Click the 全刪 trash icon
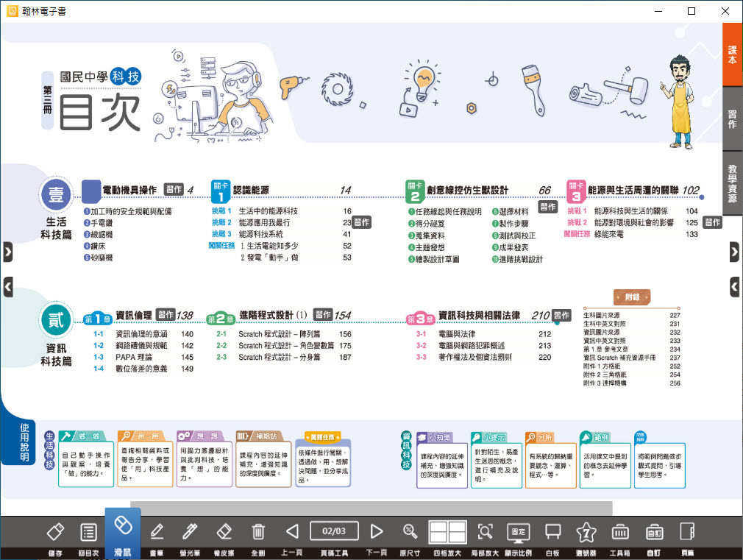Screen dimensions: 743x560 pyautogui.click(x=257, y=533)
